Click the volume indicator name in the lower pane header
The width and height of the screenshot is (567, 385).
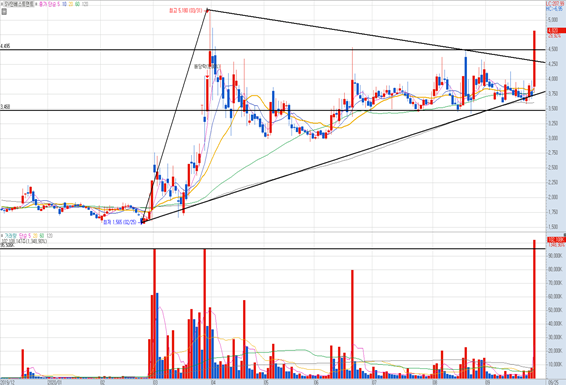[x=10, y=236]
